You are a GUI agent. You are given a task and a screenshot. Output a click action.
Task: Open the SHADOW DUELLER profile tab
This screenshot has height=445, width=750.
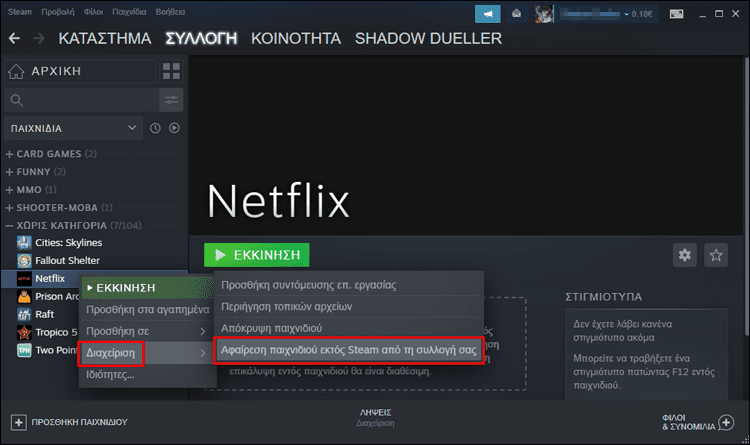(x=429, y=38)
